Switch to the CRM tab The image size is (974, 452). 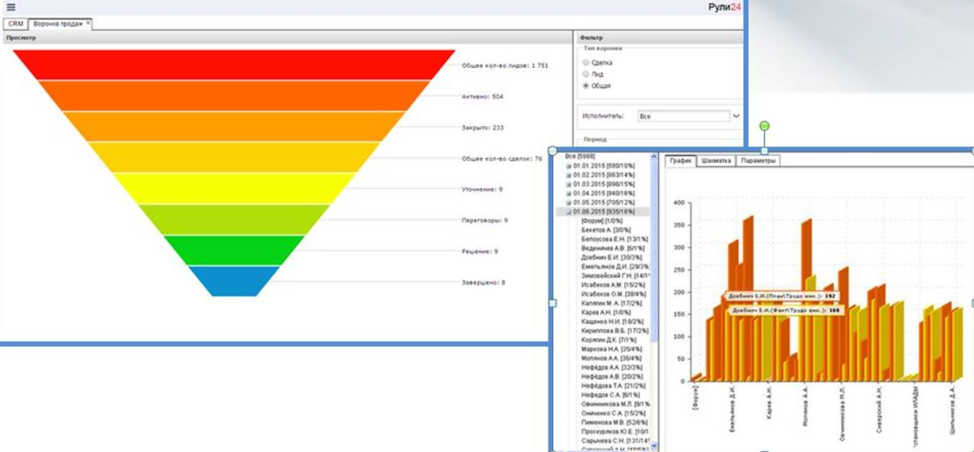(16, 24)
